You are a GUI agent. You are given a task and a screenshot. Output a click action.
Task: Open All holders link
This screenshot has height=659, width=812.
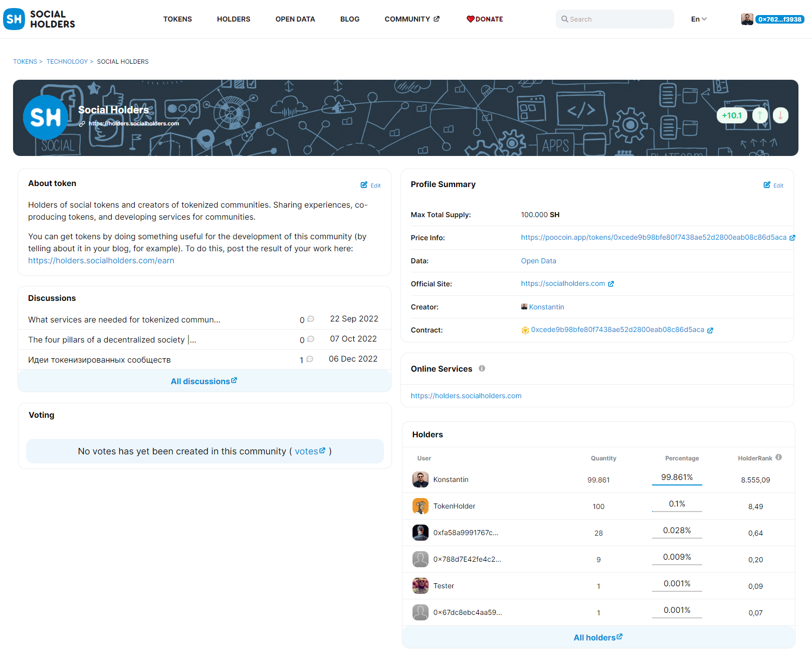[598, 637]
